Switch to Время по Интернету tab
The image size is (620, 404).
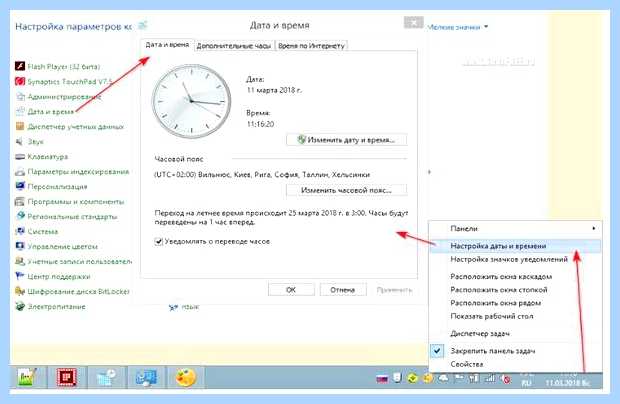click(311, 46)
